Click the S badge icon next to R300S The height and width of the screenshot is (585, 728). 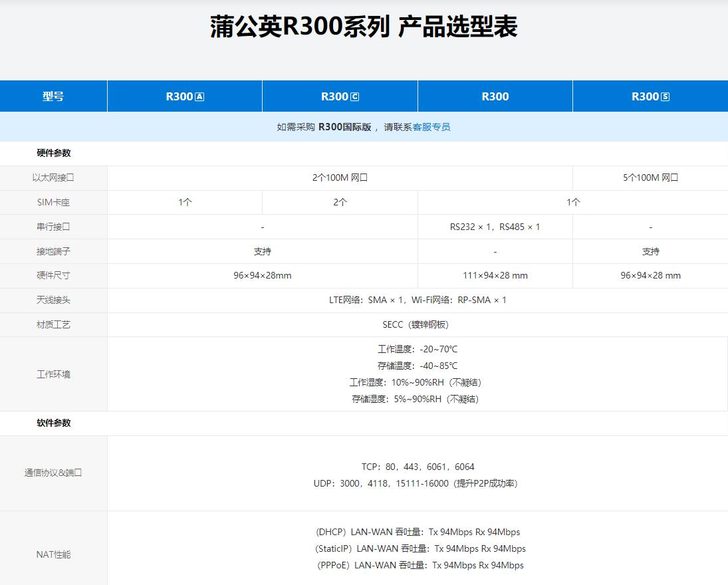(667, 96)
